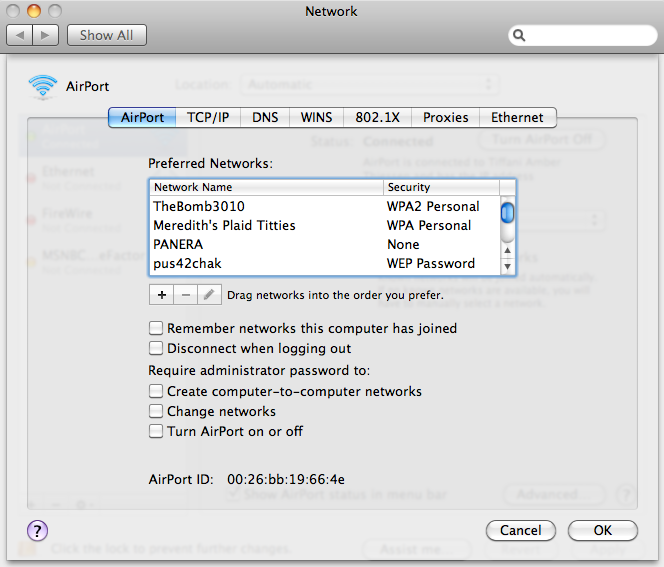Select the pus42chak network row
Image resolution: width=664 pixels, height=567 pixels.
click(325, 263)
